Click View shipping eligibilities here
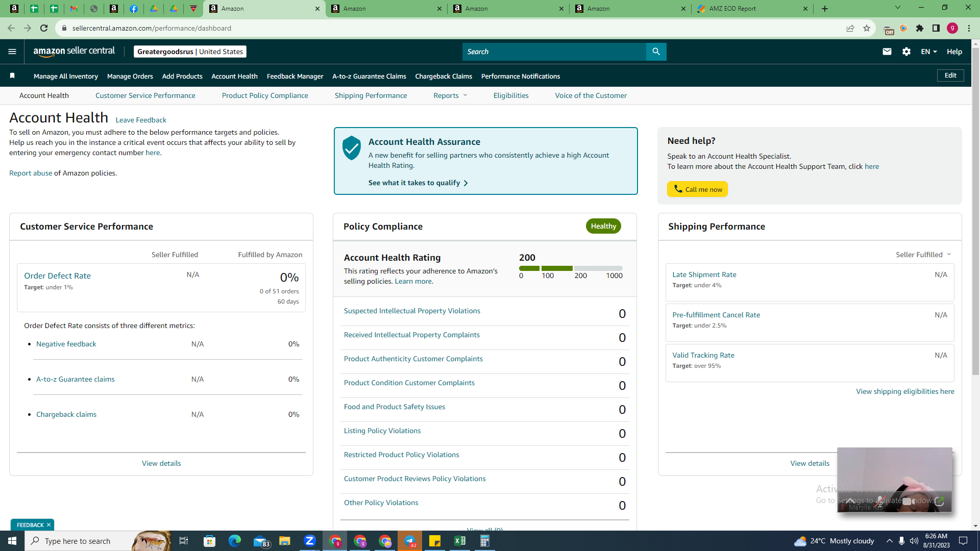This screenshot has height=551, width=980. (x=905, y=391)
